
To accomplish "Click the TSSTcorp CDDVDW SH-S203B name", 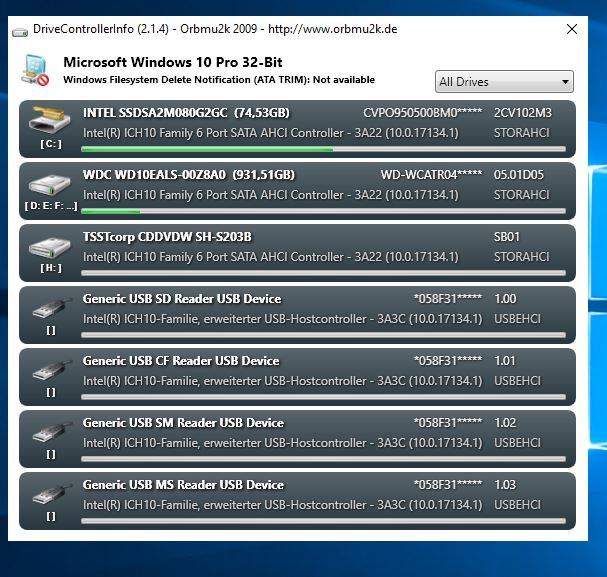I will 167,237.
